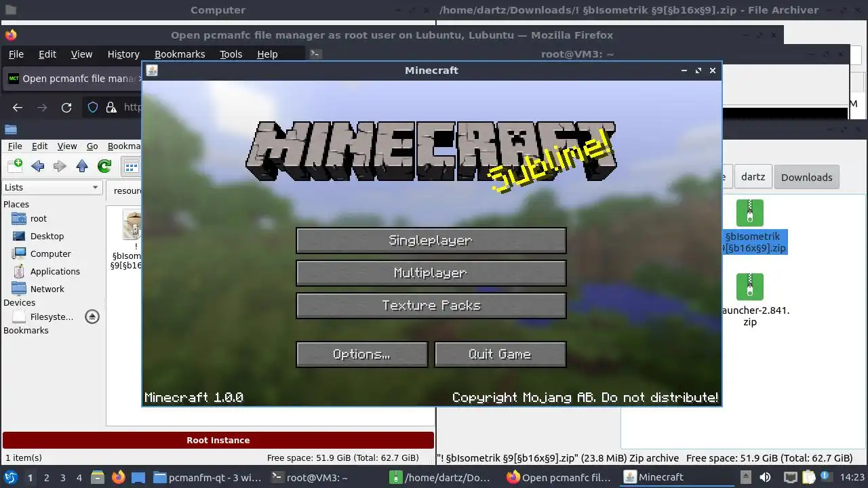Open Firefox Tools menu
This screenshot has height=488, width=868.
tap(231, 54)
